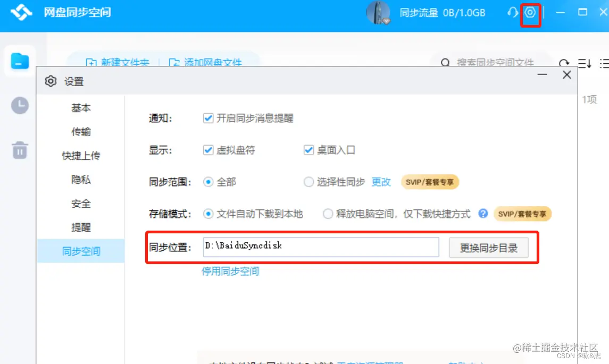Select the 选择性同步 radio button
Viewport: 609px width, 364px height.
(x=308, y=182)
